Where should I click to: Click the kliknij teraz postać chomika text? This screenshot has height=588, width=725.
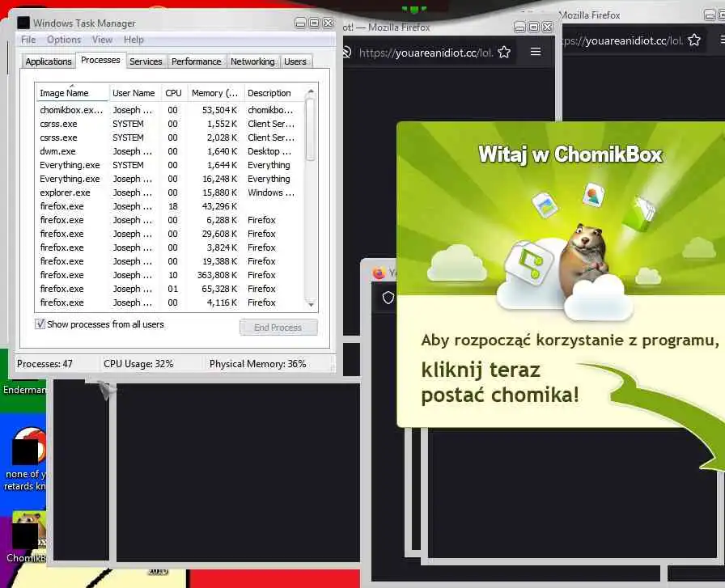(x=500, y=383)
